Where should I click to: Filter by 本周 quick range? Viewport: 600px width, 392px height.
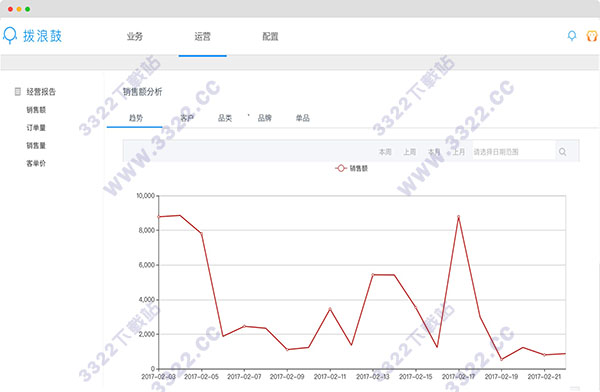385,152
